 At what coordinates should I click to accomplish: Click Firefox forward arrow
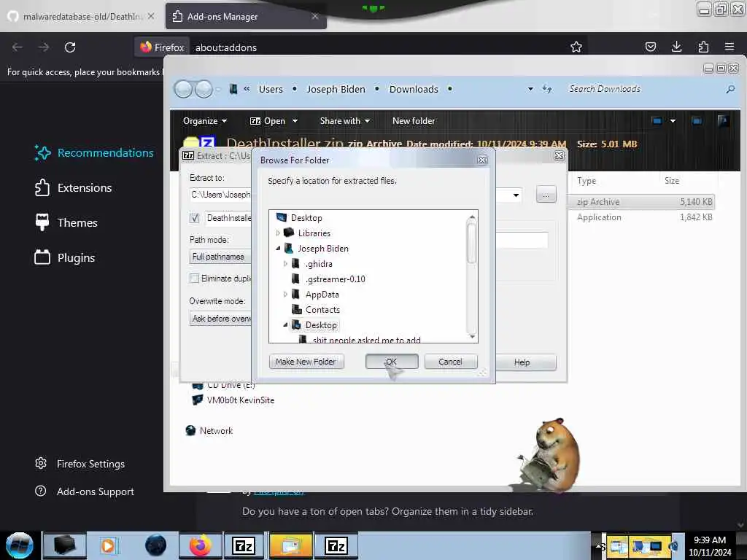(43, 47)
